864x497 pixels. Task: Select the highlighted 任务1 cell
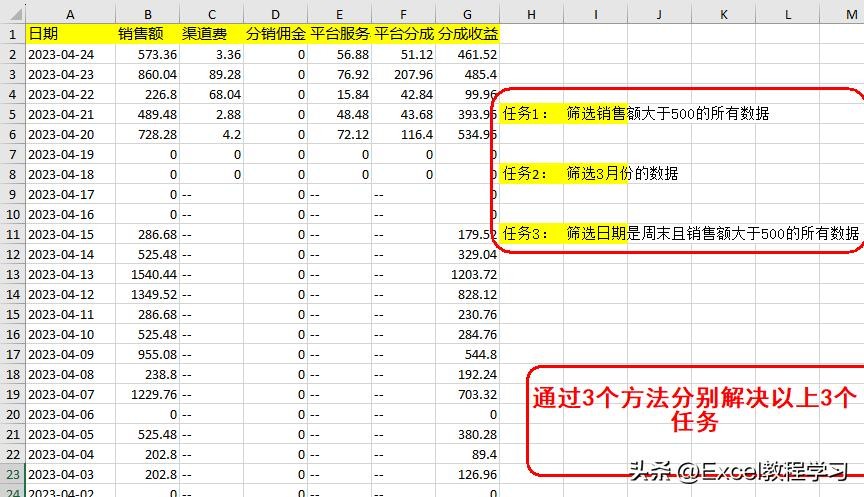pyautogui.click(x=530, y=114)
